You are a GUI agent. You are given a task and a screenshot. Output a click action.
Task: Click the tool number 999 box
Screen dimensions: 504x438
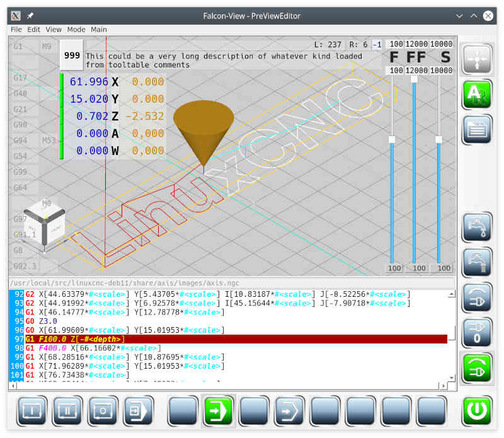pyautogui.click(x=72, y=55)
